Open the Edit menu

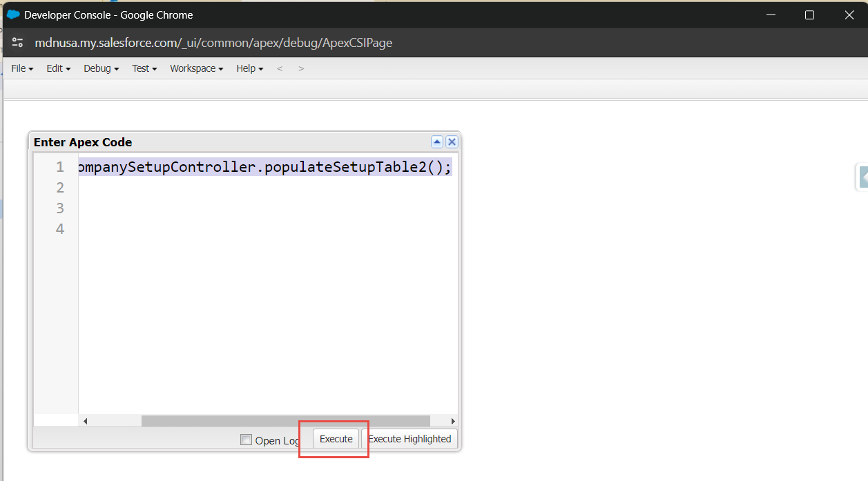(x=59, y=68)
